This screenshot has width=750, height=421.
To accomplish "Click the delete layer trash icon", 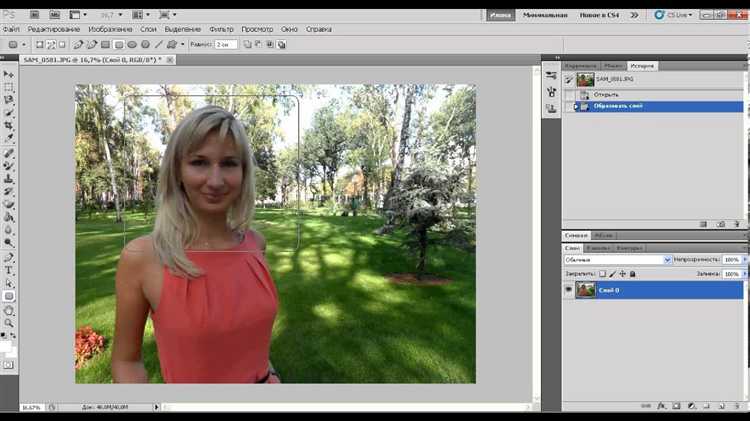I will pyautogui.click(x=737, y=406).
